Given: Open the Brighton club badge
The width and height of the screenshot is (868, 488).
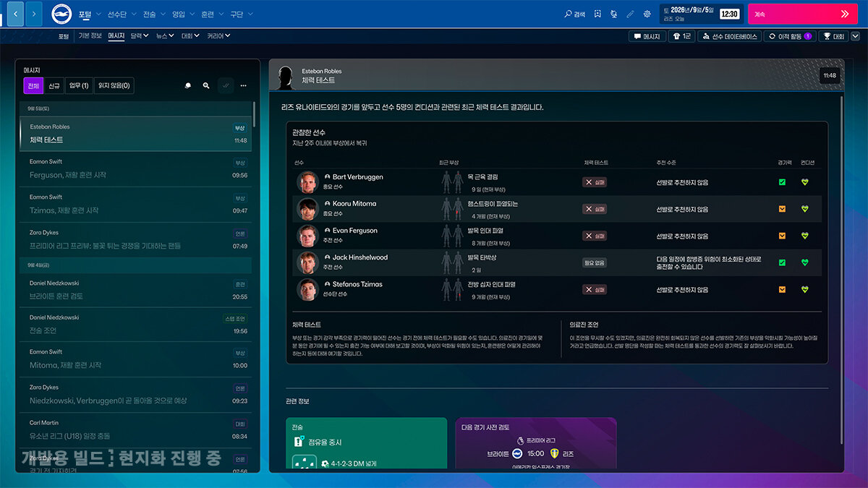Looking at the screenshot, I should coord(61,14).
